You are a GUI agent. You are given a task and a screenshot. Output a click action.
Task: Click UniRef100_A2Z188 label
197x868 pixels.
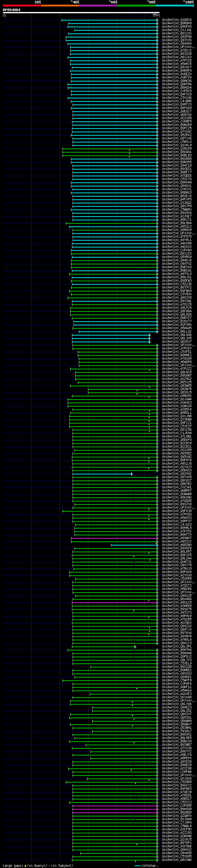click(x=177, y=118)
